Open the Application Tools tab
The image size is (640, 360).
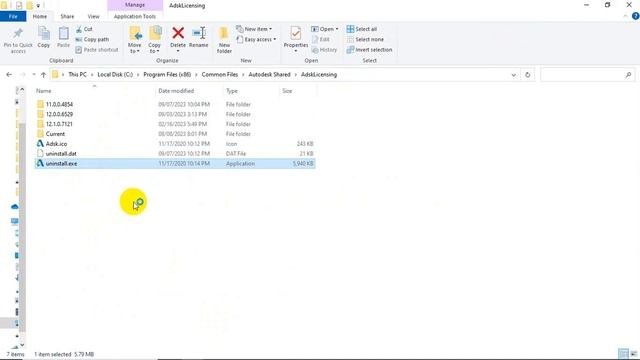tap(135, 16)
